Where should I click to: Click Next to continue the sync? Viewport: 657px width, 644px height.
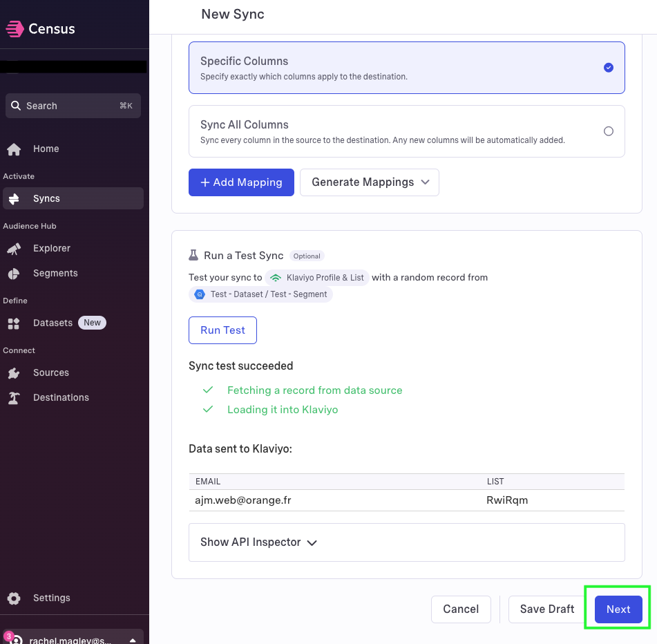pos(618,609)
